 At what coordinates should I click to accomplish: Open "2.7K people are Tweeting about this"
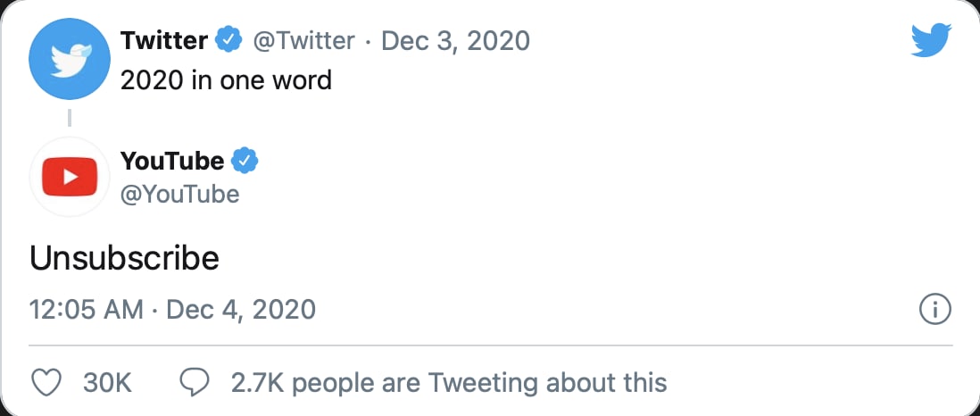click(449, 383)
